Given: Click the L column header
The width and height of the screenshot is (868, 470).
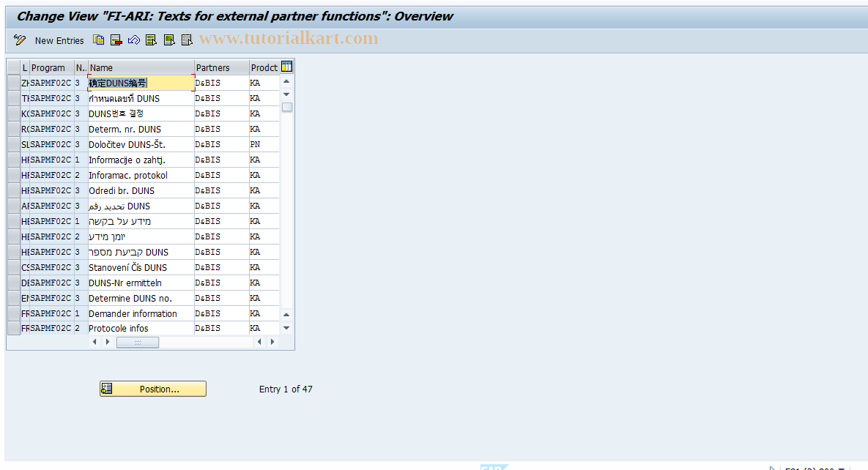Looking at the screenshot, I should tap(25, 67).
